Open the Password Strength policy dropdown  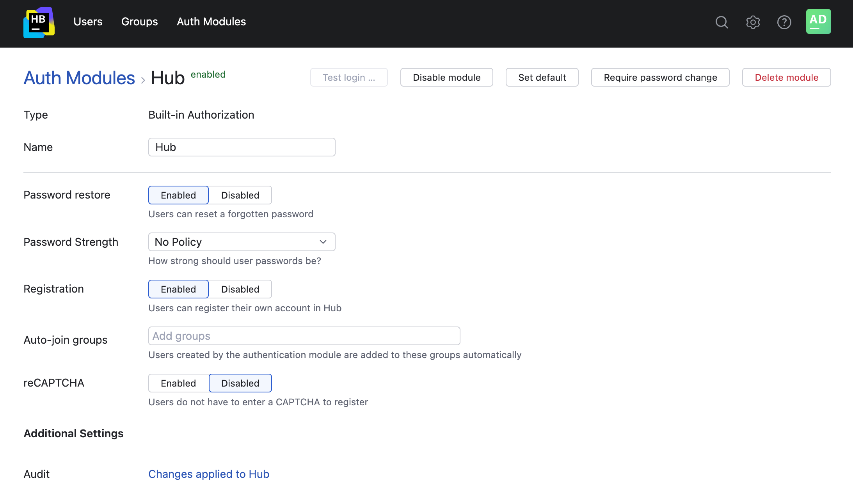coord(242,242)
